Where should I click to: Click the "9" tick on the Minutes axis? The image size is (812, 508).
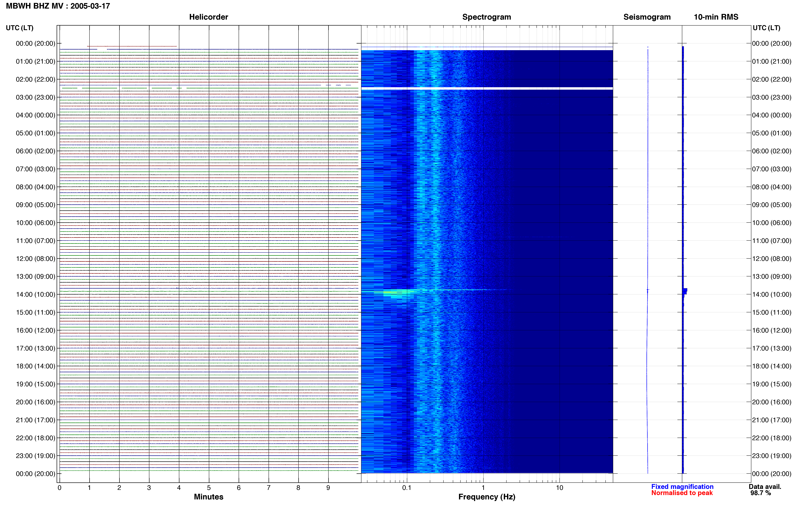point(328,487)
